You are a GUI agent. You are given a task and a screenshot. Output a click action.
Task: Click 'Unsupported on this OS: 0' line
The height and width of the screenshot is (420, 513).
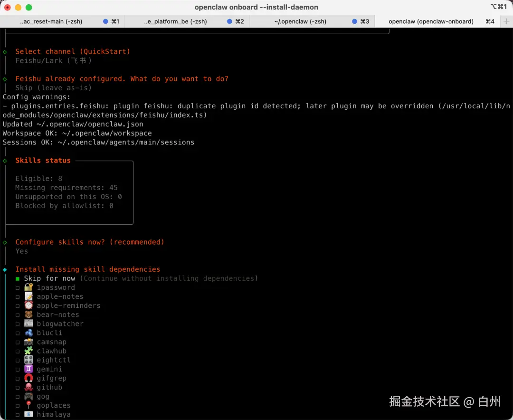tap(69, 197)
